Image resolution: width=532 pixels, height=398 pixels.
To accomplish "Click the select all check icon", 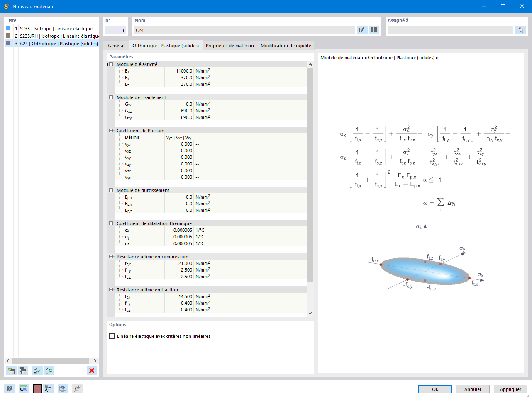I will point(37,371).
